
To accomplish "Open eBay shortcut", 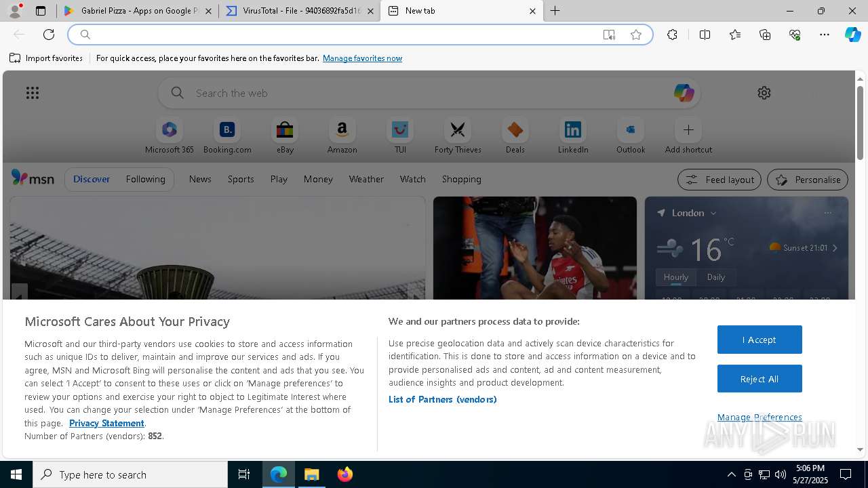I will [285, 136].
